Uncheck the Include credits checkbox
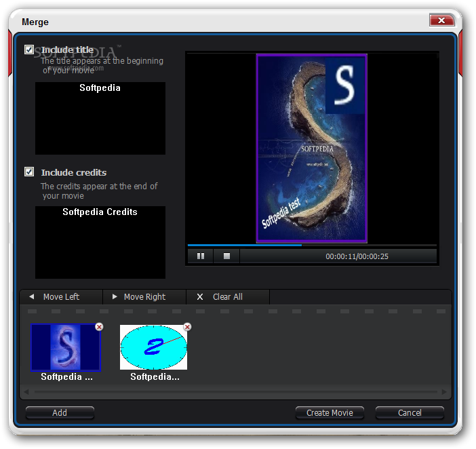 click(x=29, y=172)
